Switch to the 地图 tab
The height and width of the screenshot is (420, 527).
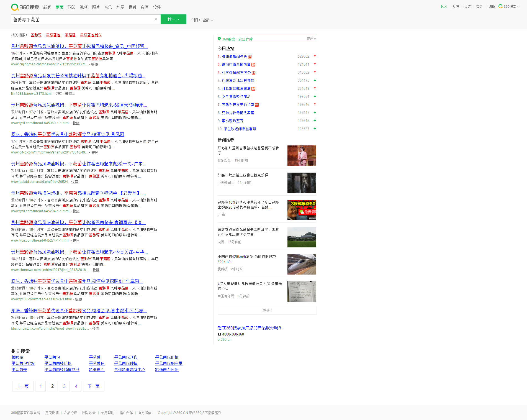(x=120, y=7)
